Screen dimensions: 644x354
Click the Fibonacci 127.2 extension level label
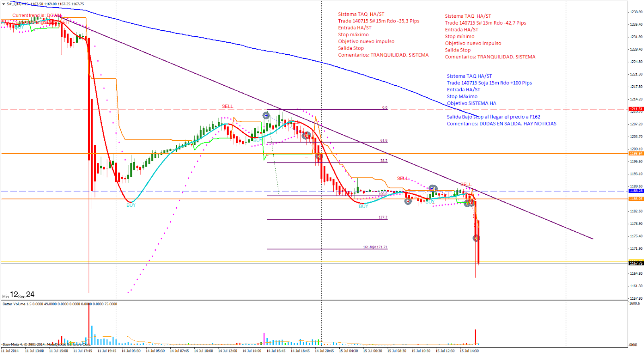click(x=382, y=217)
